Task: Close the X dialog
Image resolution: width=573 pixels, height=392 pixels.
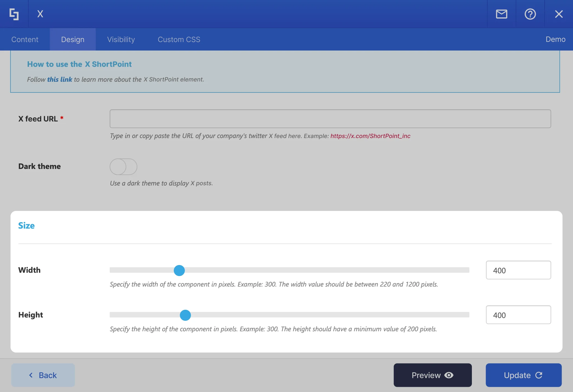Action: [559, 14]
